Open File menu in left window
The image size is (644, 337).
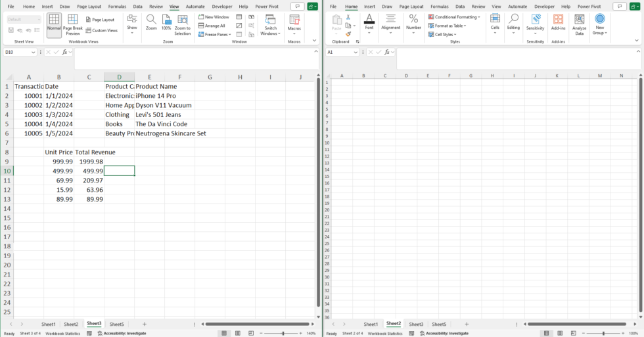point(11,7)
